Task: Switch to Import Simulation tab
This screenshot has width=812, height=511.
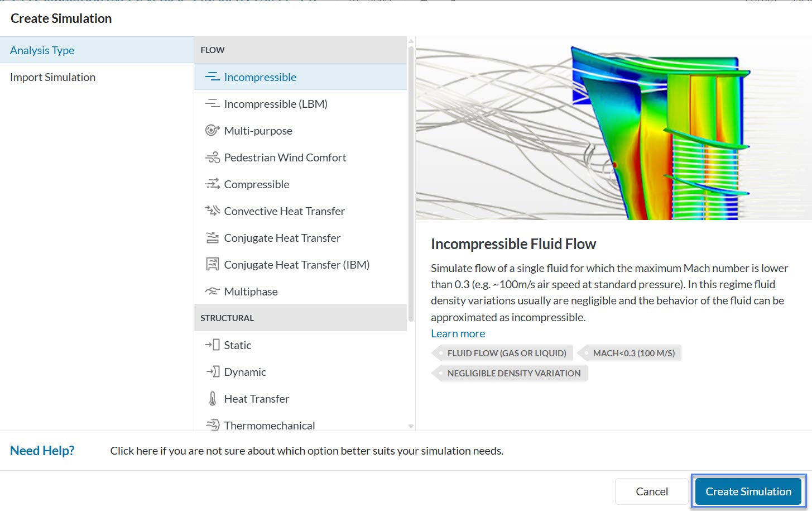Action: click(52, 77)
